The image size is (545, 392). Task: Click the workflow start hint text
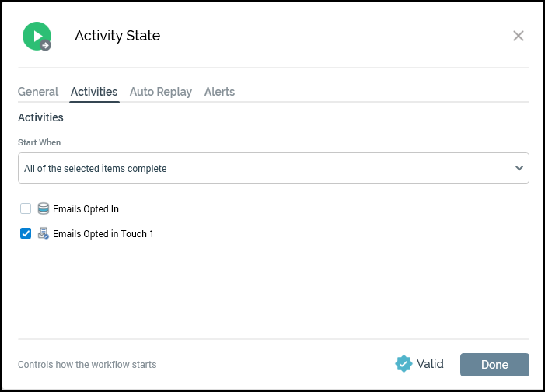tap(87, 365)
